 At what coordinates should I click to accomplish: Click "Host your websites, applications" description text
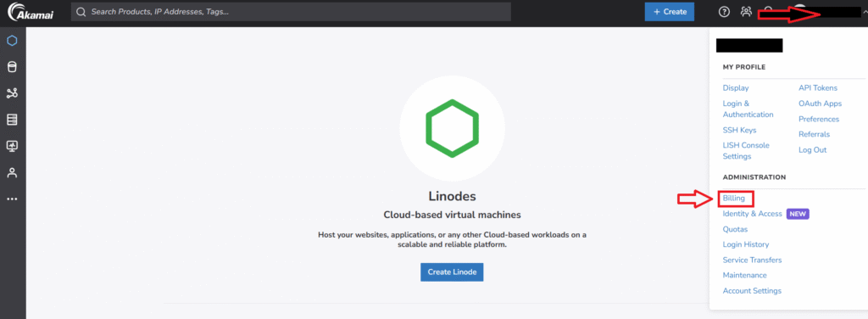click(x=453, y=240)
